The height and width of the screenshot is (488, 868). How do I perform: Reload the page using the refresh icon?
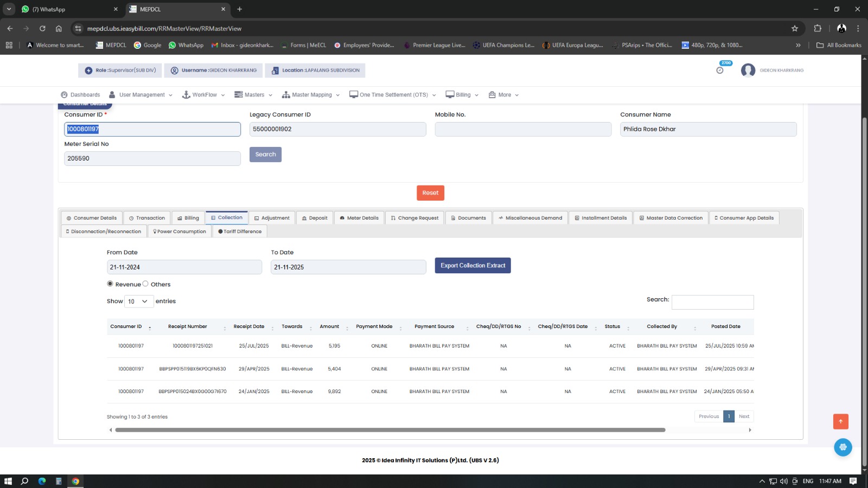[42, 28]
